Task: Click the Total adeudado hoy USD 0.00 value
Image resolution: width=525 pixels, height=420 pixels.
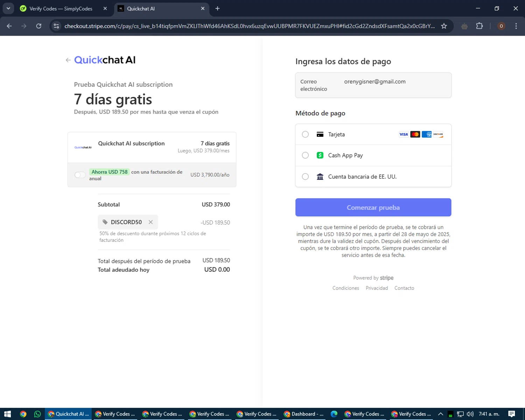Action: 217,269
